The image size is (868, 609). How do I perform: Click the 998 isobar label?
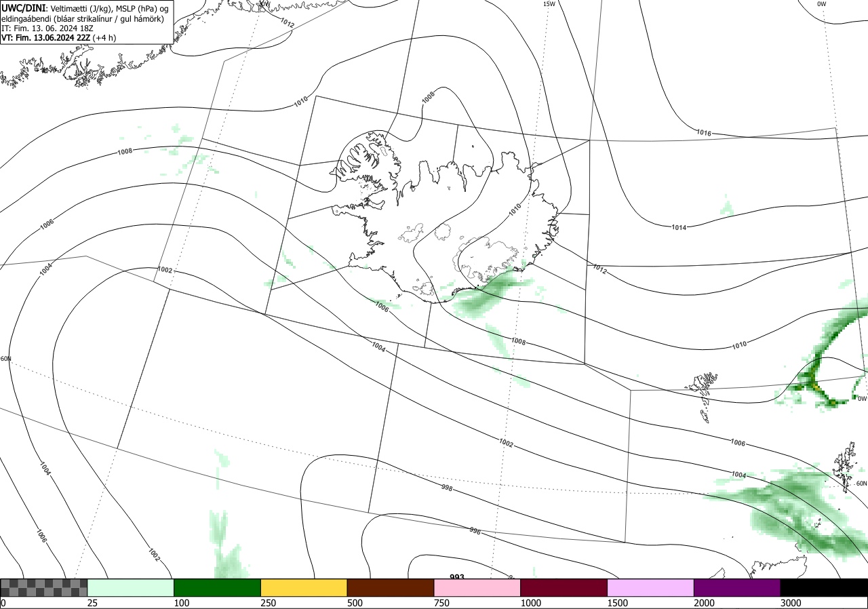coord(447,488)
